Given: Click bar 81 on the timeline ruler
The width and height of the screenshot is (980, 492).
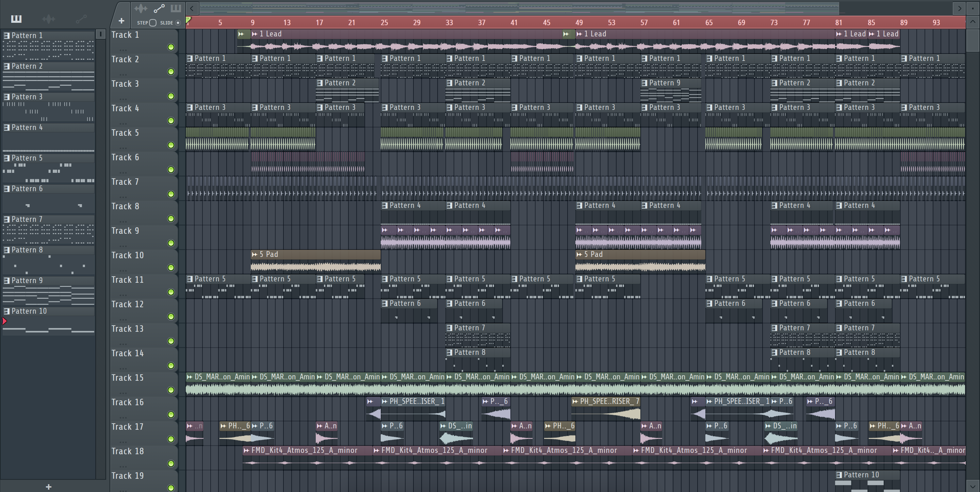Looking at the screenshot, I should (x=838, y=22).
